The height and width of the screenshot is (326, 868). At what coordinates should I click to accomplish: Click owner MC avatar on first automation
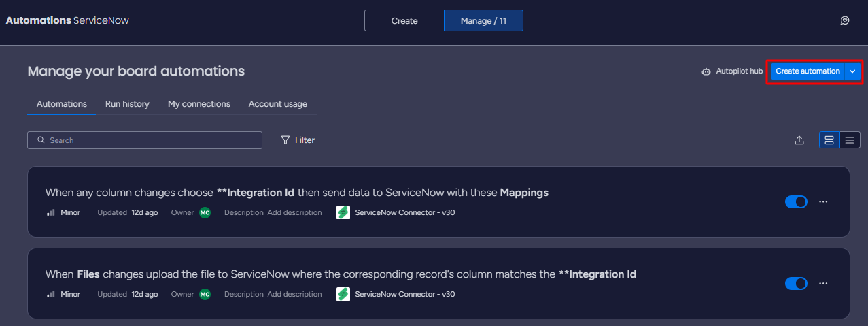coord(205,212)
